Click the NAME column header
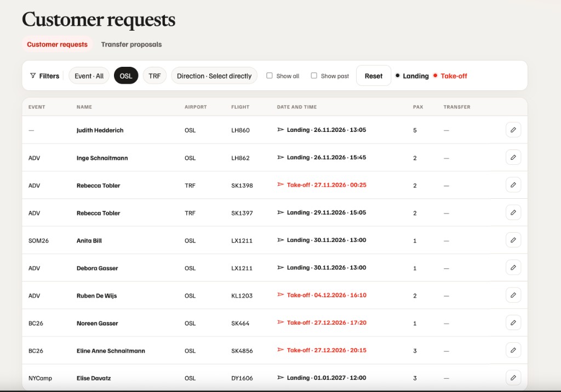561x392 pixels. pyautogui.click(x=84, y=107)
